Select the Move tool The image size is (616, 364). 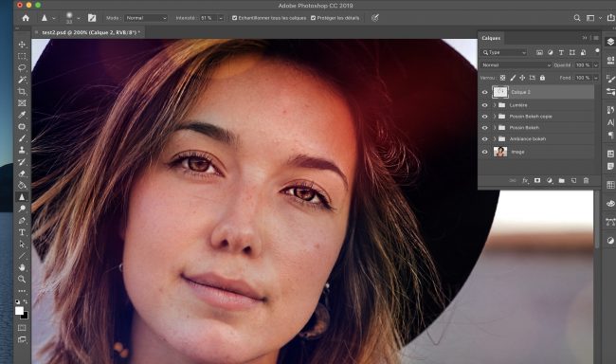[22, 45]
